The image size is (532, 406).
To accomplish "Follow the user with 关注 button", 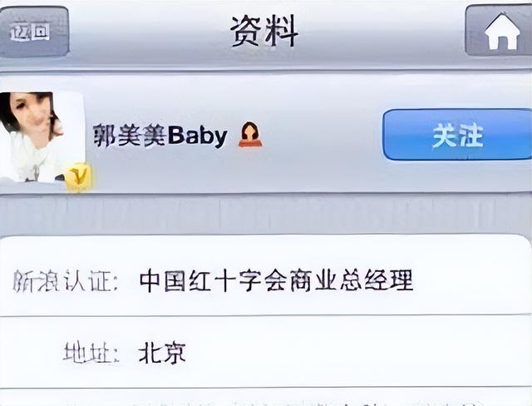I will pyautogui.click(x=457, y=135).
